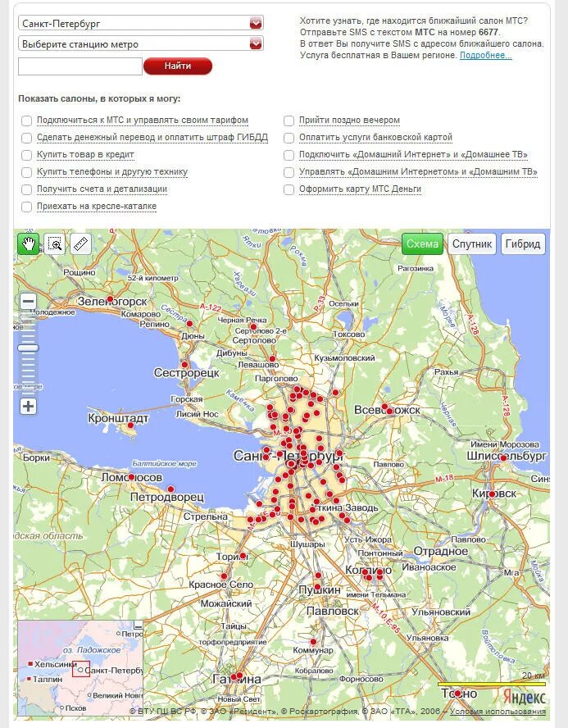
Task: Click the red marker at Сертолово 2-е
Action: [x=253, y=327]
